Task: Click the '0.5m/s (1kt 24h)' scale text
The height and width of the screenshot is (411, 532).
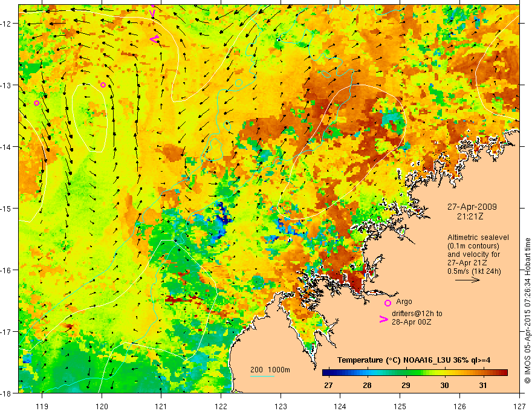Action: pos(474,271)
